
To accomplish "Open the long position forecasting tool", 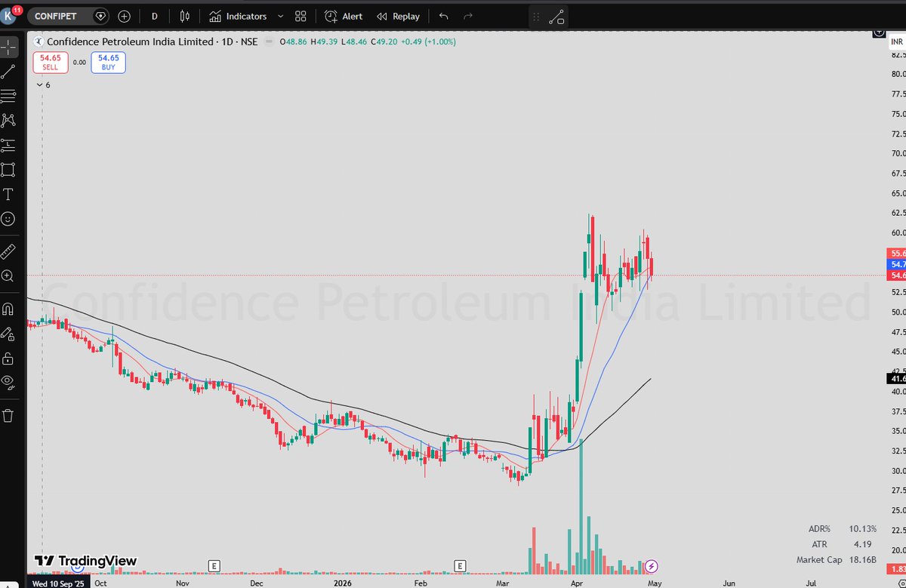I will (8, 145).
